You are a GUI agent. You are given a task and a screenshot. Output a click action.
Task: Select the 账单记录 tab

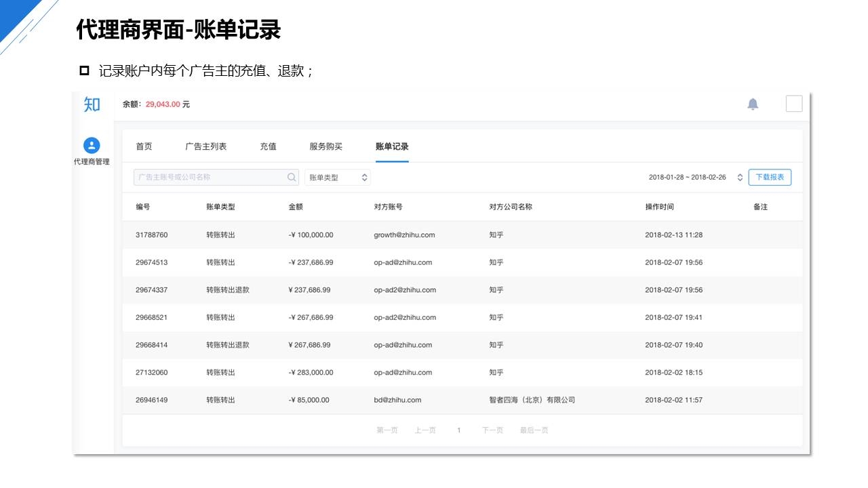392,146
